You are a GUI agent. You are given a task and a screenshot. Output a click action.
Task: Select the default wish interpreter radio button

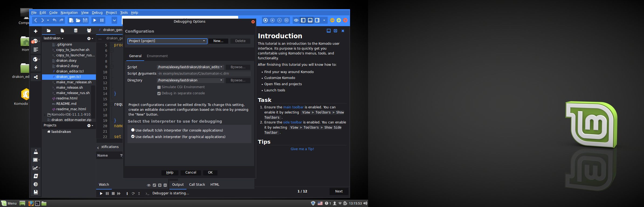tap(133, 137)
